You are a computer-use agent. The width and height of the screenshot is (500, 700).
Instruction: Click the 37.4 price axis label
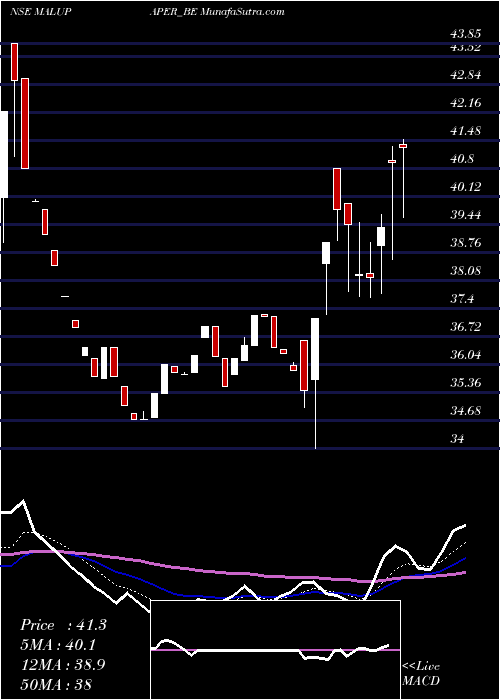pos(462,299)
